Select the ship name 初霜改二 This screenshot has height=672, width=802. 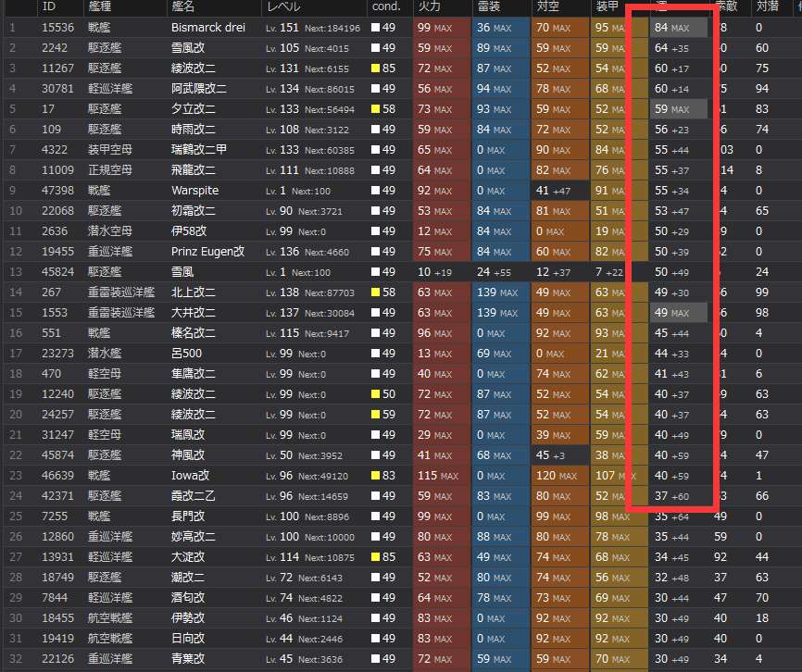[x=194, y=210]
